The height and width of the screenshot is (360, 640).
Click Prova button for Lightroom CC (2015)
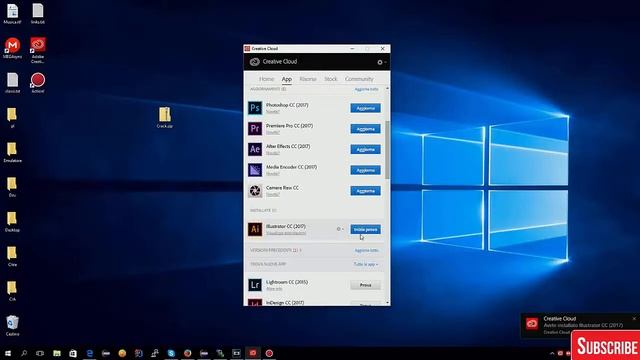click(365, 285)
